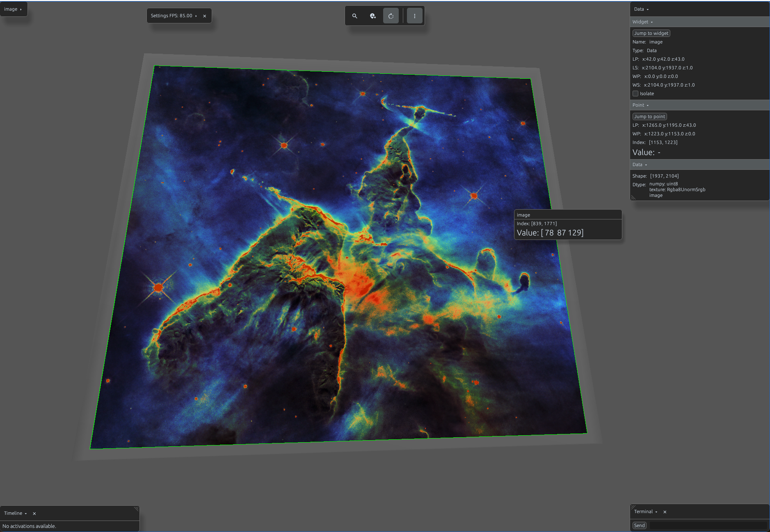This screenshot has width=770, height=532.
Task: Expand the Settings FPS panel
Action: (196, 16)
